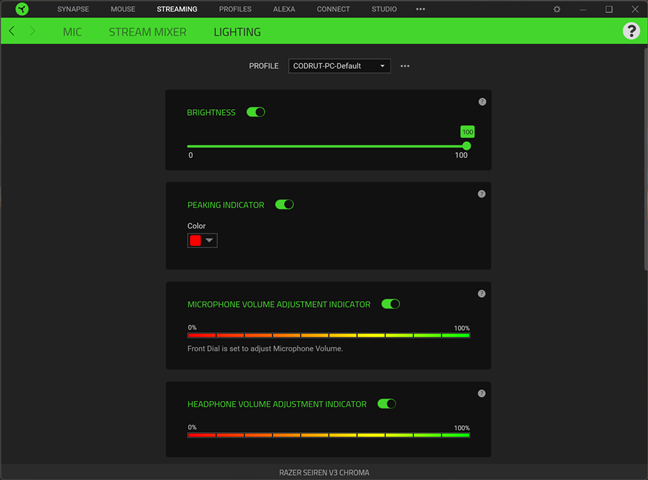
Task: Open profile options ellipsis menu
Action: 405,66
